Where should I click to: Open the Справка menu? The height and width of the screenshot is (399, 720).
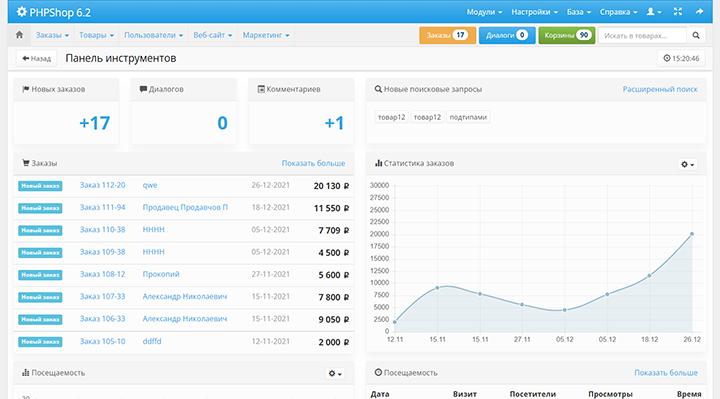click(619, 12)
